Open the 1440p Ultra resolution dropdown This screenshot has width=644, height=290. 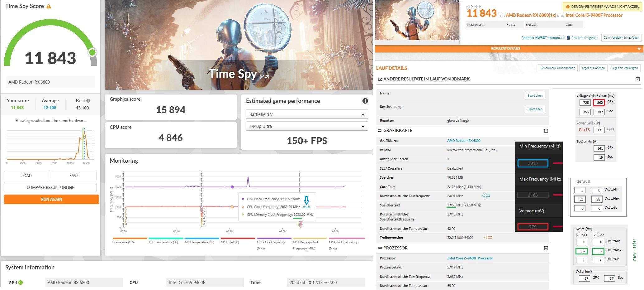307,126
